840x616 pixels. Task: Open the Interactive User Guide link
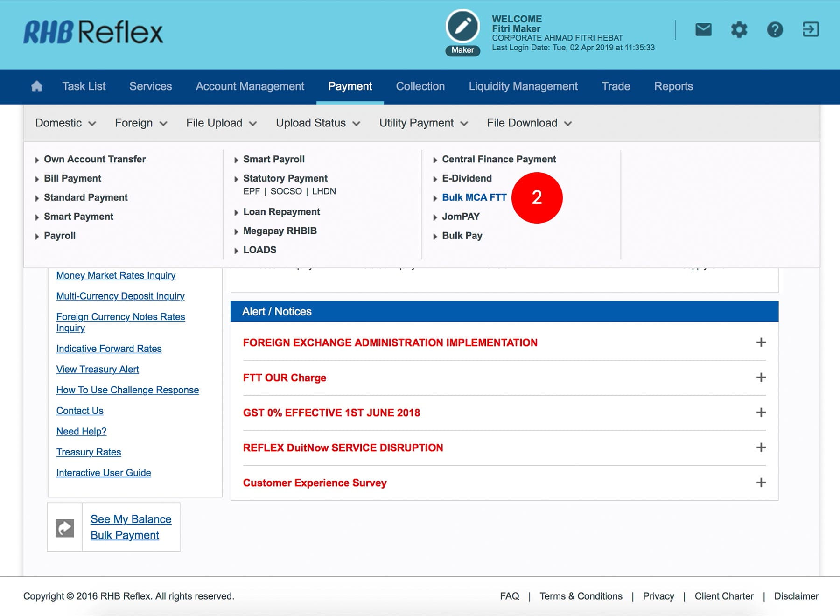point(104,473)
